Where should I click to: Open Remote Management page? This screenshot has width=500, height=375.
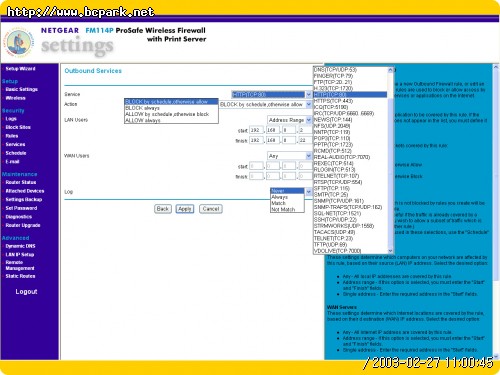(20, 265)
